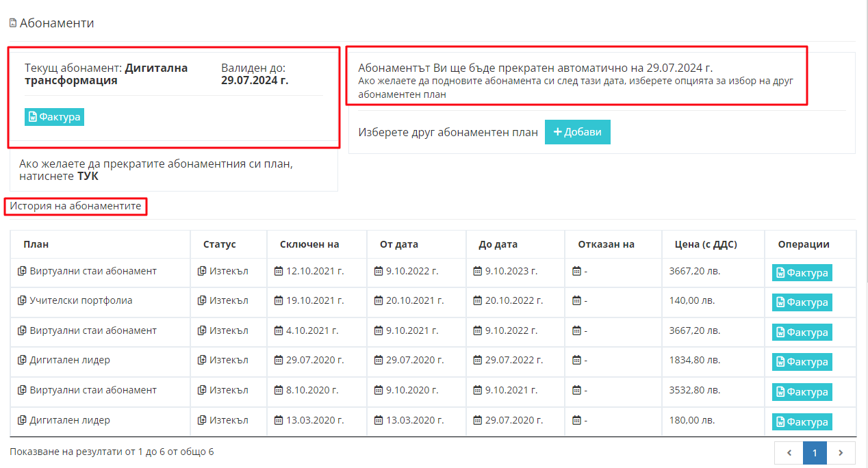Click calendar icon beside 9.10.2023 г.
The width and height of the screenshot is (868, 468).
tap(477, 271)
